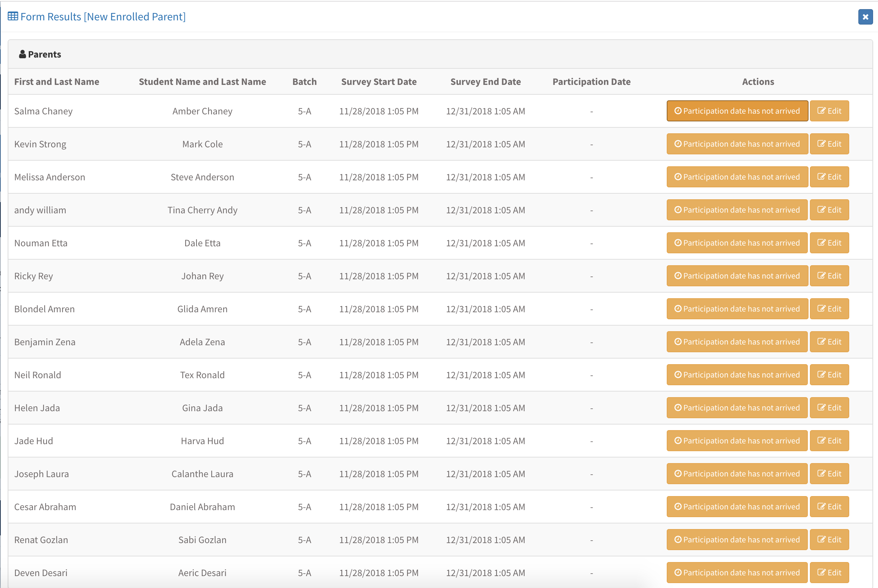
Task: Click the person icon beside Parents
Action: point(22,54)
